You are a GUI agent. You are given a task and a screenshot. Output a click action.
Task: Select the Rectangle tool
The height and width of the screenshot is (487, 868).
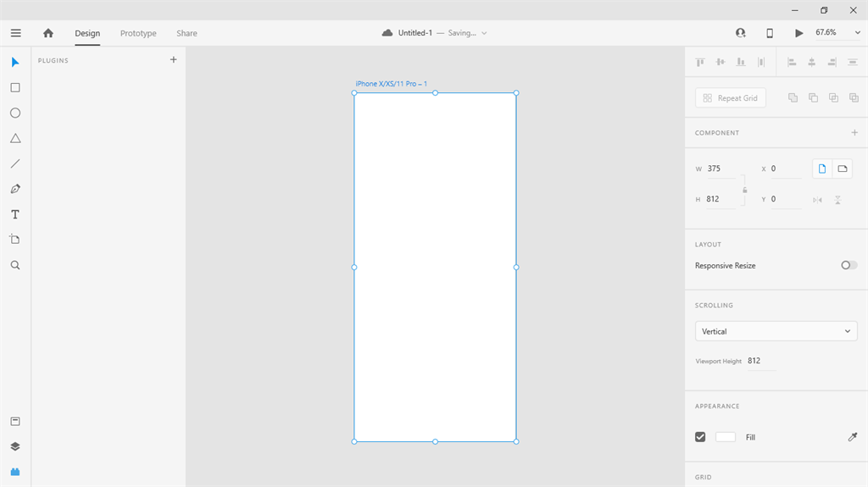(x=15, y=87)
